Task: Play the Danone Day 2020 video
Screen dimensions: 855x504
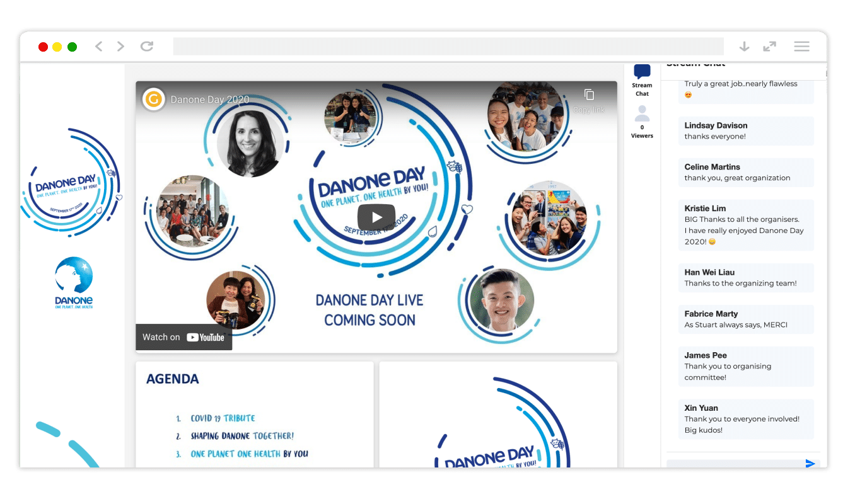Action: point(376,217)
